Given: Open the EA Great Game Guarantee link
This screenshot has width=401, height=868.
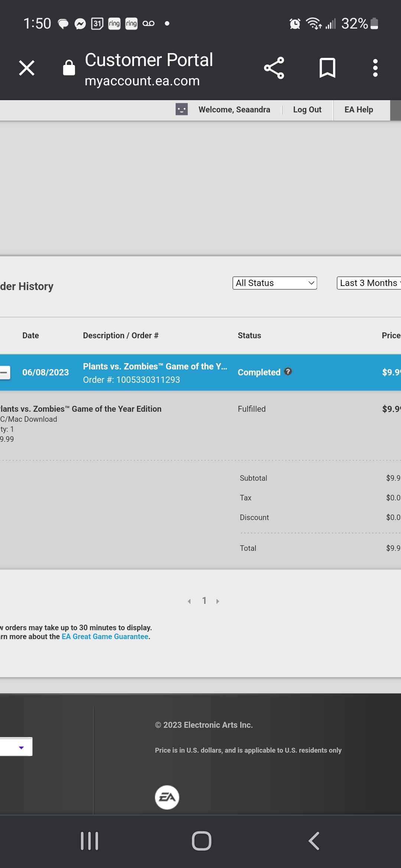Looking at the screenshot, I should pyautogui.click(x=105, y=637).
